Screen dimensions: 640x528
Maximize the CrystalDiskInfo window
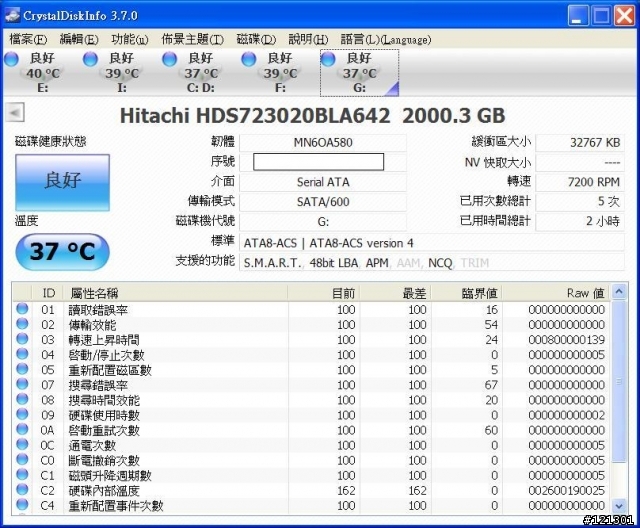[x=601, y=16]
